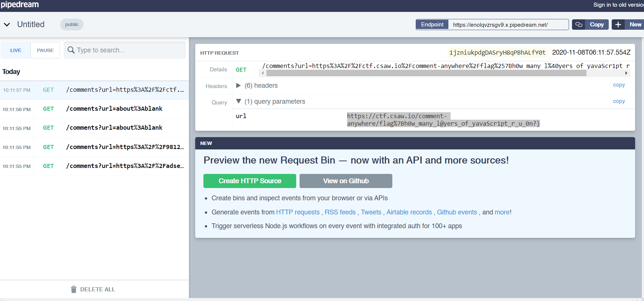
Task: Pause incoming requests with PAUSE
Action: [45, 50]
